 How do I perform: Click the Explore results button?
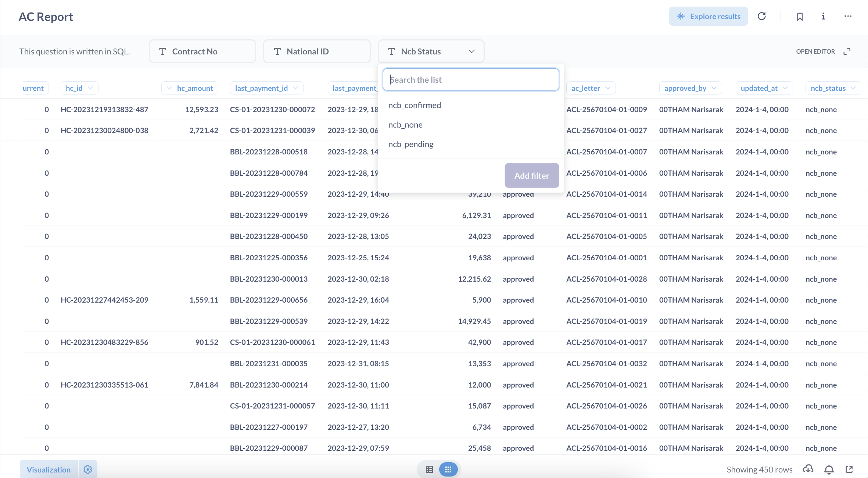708,17
